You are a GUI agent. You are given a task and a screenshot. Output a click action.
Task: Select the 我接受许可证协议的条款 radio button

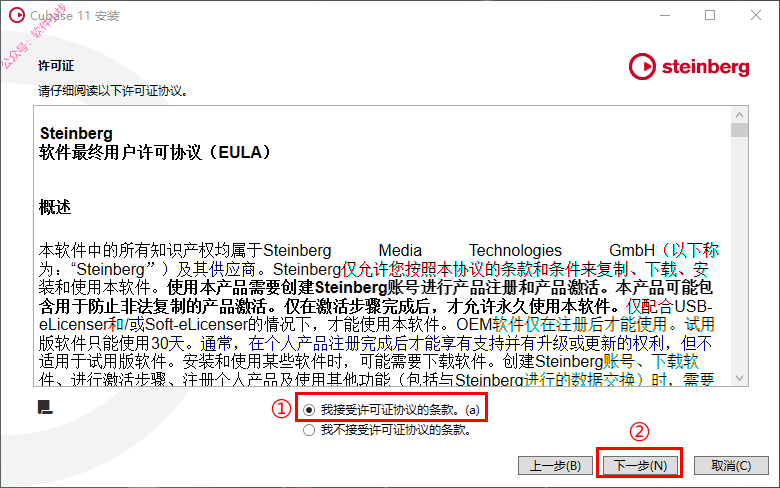point(309,410)
